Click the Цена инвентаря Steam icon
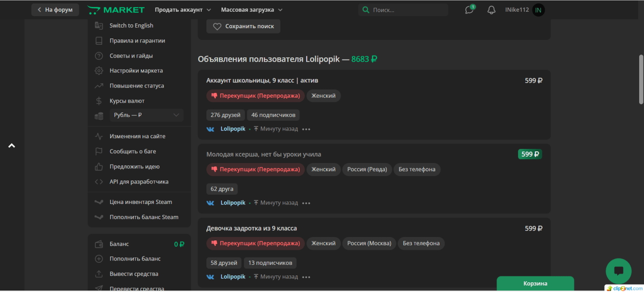This screenshot has height=292, width=644. [99, 201]
